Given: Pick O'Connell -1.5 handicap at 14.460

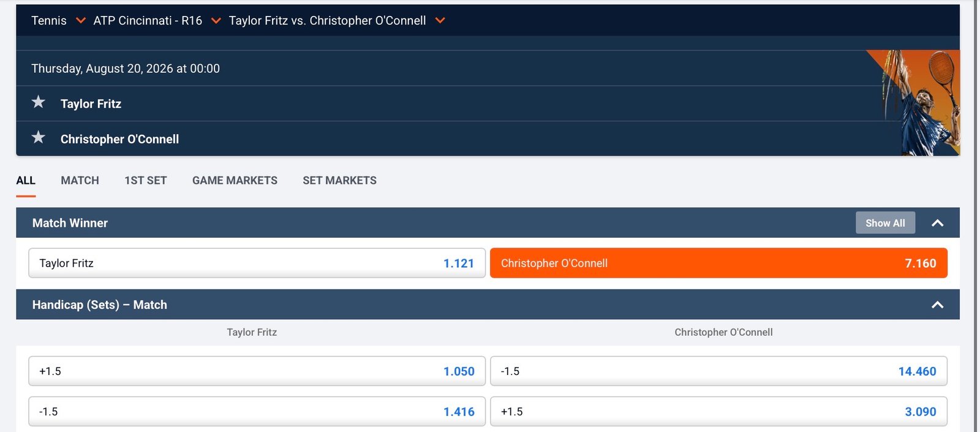Looking at the screenshot, I should [718, 371].
